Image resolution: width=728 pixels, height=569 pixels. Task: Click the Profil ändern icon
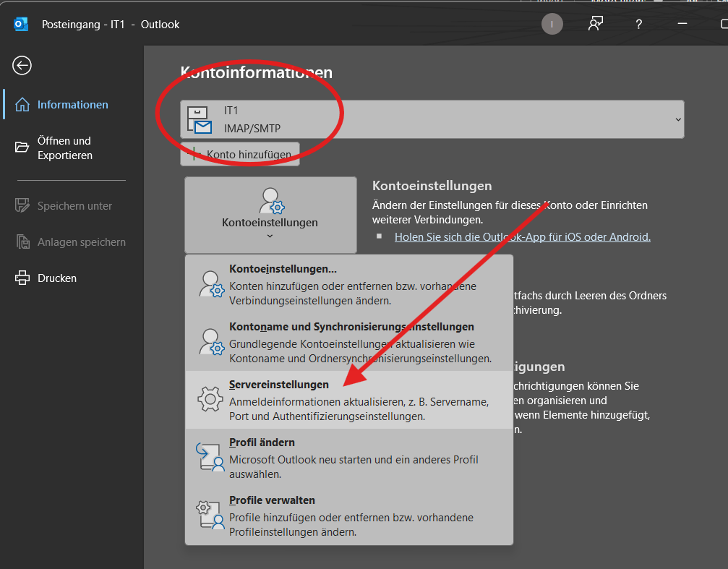click(210, 457)
